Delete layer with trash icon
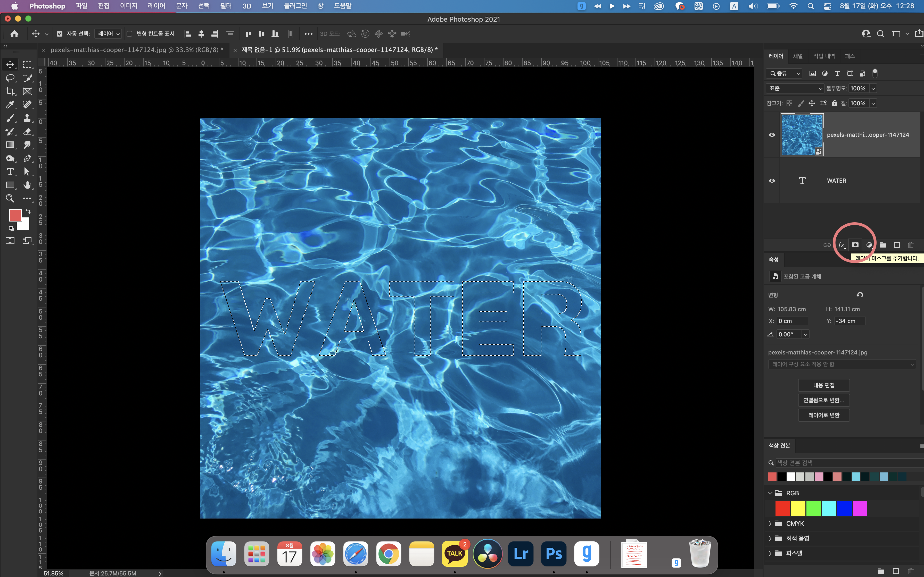This screenshot has width=924, height=577. pyautogui.click(x=911, y=245)
